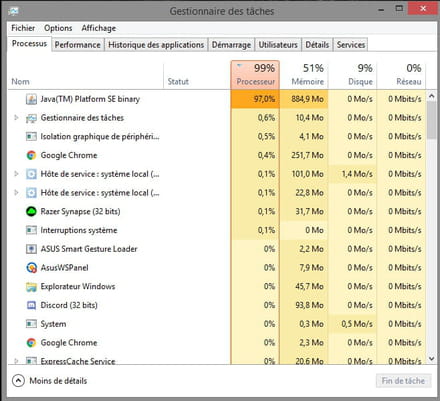Click the Razer Synapse green icon
Image resolution: width=440 pixels, height=401 pixels.
pos(31,211)
